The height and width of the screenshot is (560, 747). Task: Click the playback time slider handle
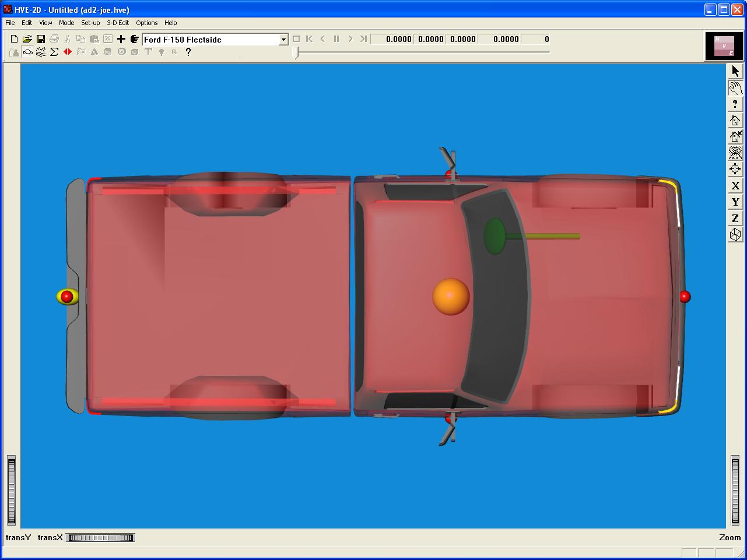point(296,52)
